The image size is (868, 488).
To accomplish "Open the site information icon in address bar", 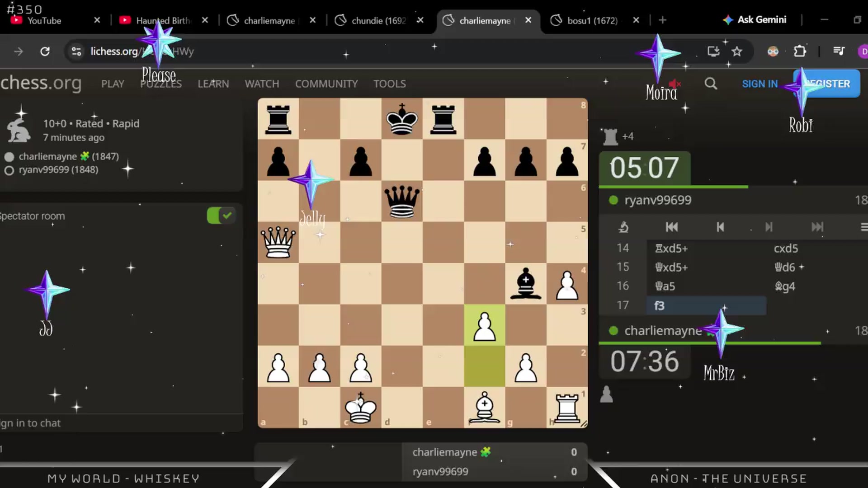I will coord(76,52).
